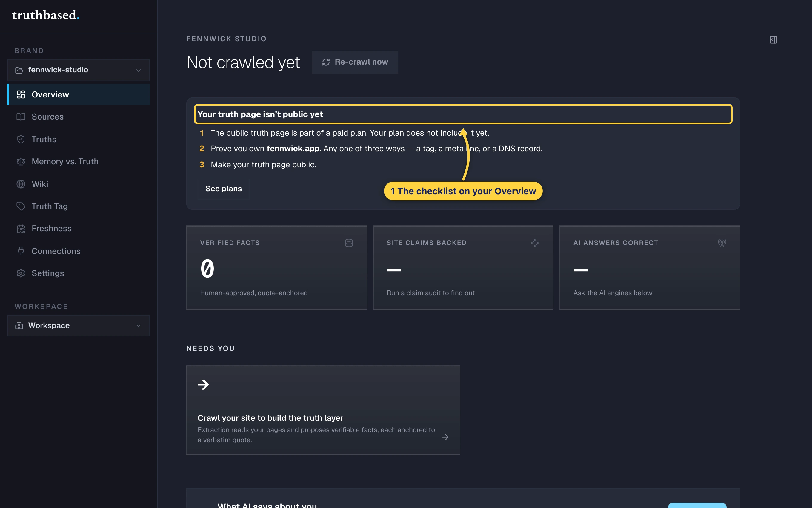Click the truthbased logo
Screen dimensions: 812x508
[x=46, y=15]
